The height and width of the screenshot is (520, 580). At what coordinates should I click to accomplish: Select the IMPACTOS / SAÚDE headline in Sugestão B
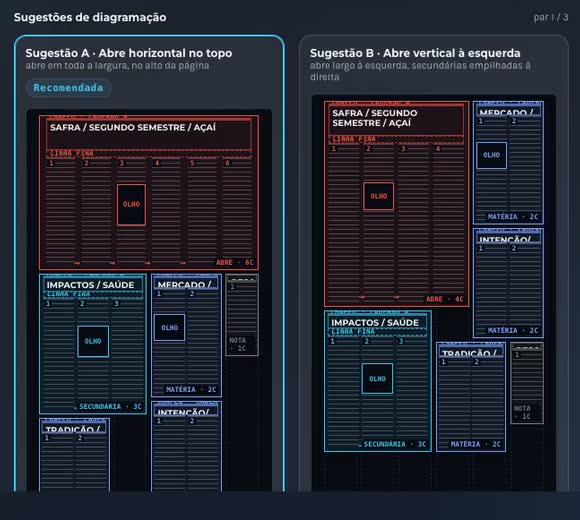point(375,323)
